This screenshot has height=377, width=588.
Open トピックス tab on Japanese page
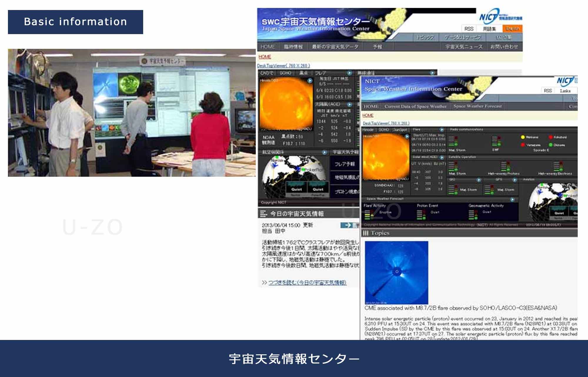click(425, 38)
